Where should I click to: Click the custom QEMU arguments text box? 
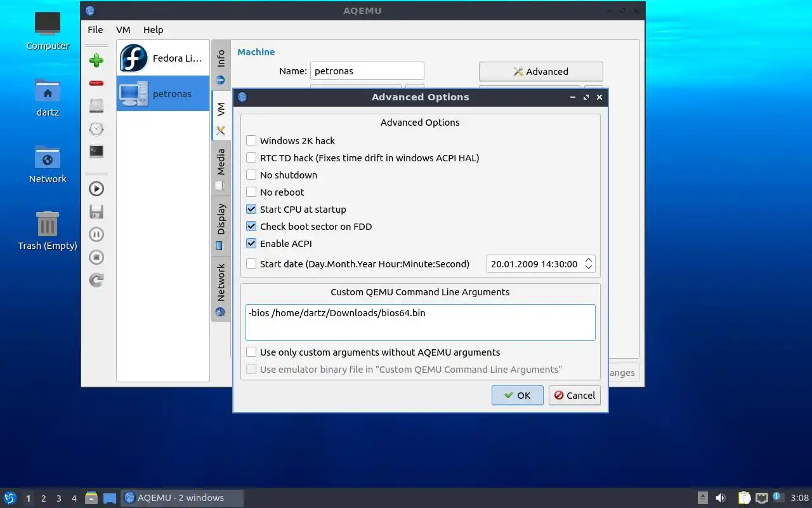[421, 323]
